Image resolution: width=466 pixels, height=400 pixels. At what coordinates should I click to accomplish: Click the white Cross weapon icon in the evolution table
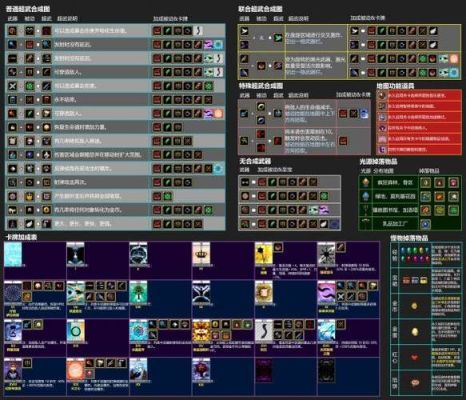12,86
